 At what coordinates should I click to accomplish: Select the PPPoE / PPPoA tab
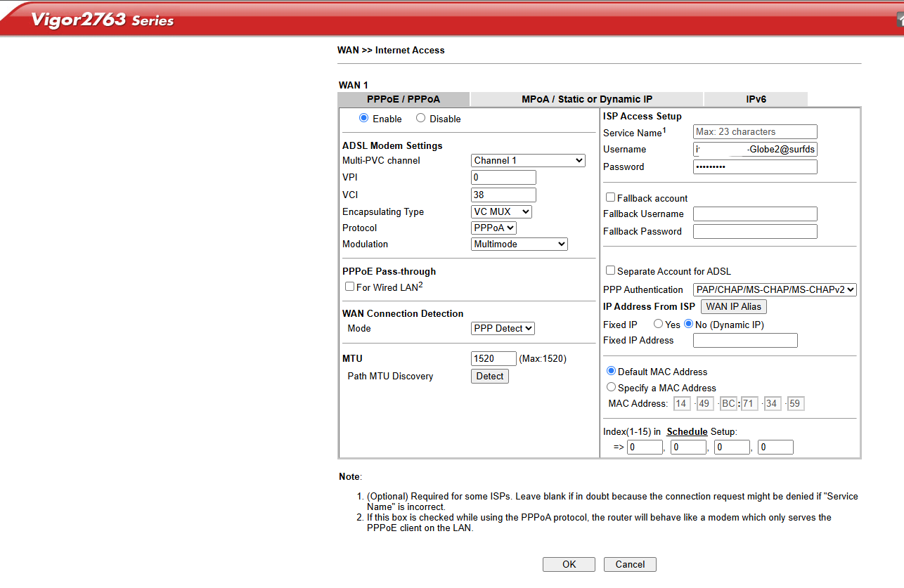click(x=403, y=99)
